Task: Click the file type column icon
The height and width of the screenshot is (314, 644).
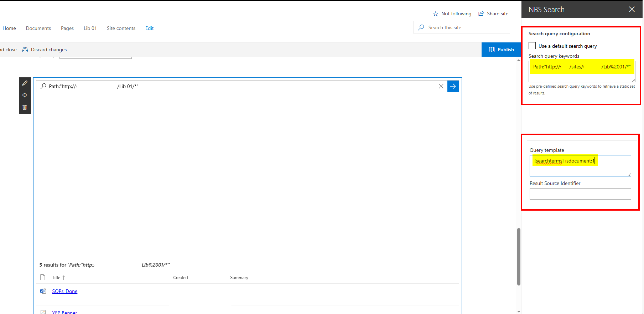Action: click(x=43, y=277)
